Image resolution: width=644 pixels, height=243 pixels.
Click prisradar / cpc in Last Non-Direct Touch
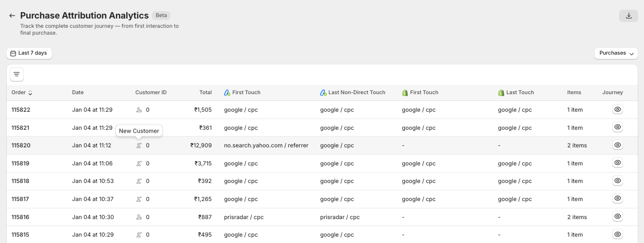[340, 217]
